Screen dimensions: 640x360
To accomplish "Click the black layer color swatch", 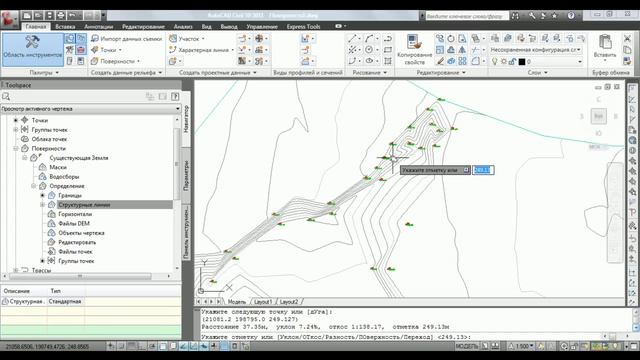I will pos(521,62).
